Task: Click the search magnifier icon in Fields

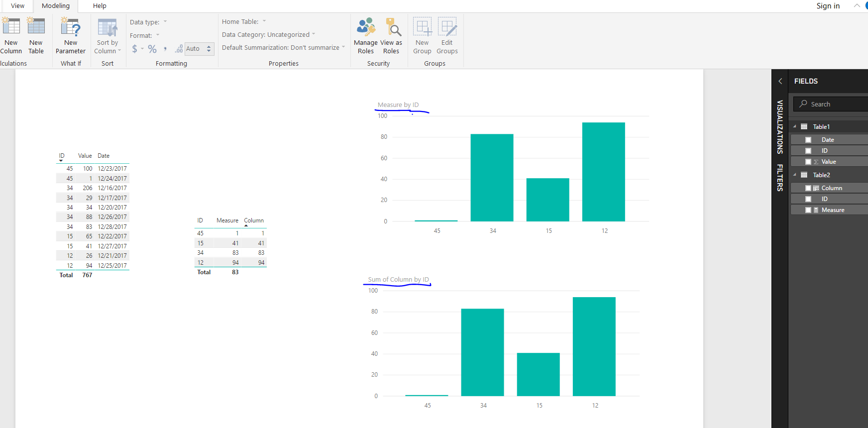Action: [803, 104]
